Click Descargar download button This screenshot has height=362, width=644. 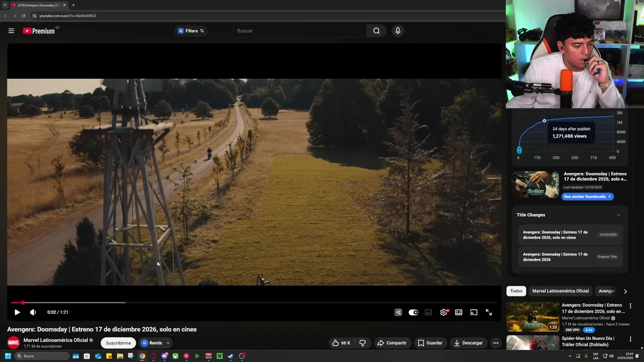pyautogui.click(x=468, y=343)
